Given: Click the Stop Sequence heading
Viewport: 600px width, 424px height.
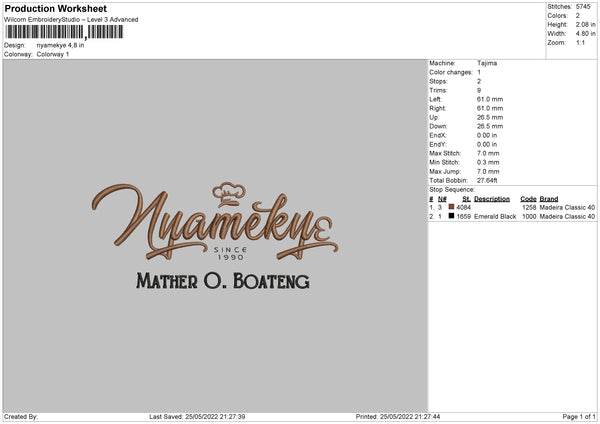Looking at the screenshot, I should tap(452, 190).
